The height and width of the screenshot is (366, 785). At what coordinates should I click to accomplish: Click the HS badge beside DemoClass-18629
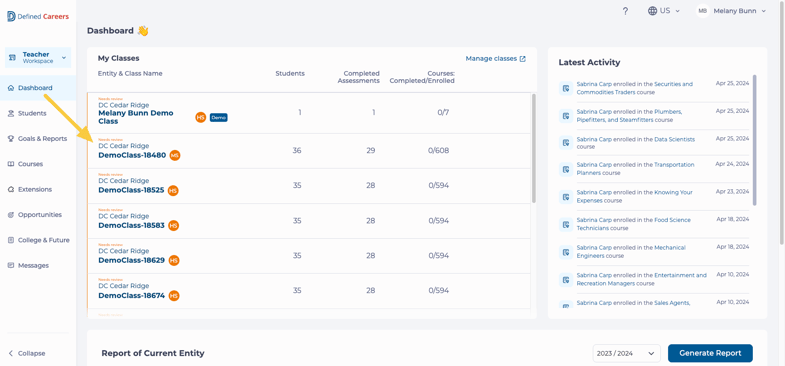pos(174,261)
